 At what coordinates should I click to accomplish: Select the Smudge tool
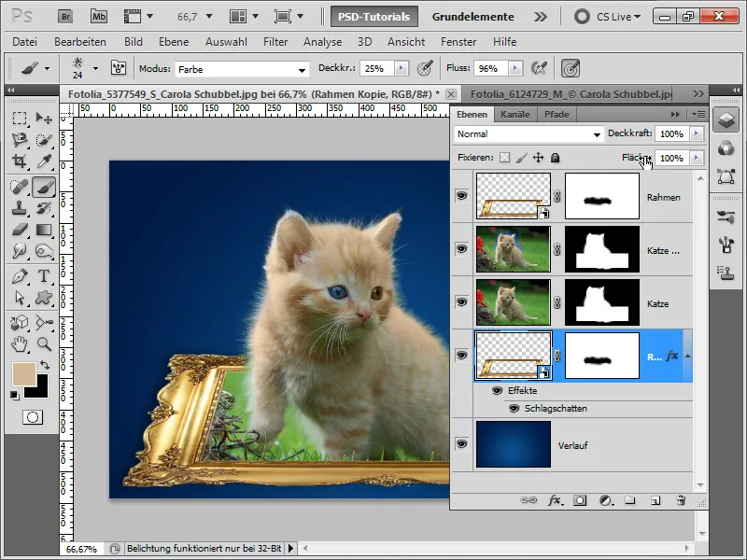pyautogui.click(x=20, y=250)
